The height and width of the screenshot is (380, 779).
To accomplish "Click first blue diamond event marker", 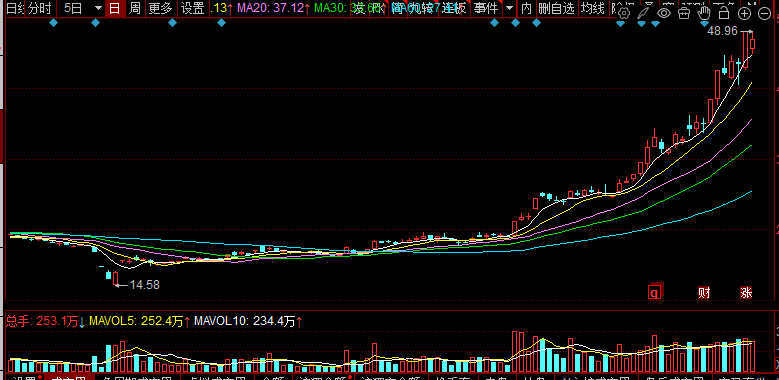I will point(53,23).
